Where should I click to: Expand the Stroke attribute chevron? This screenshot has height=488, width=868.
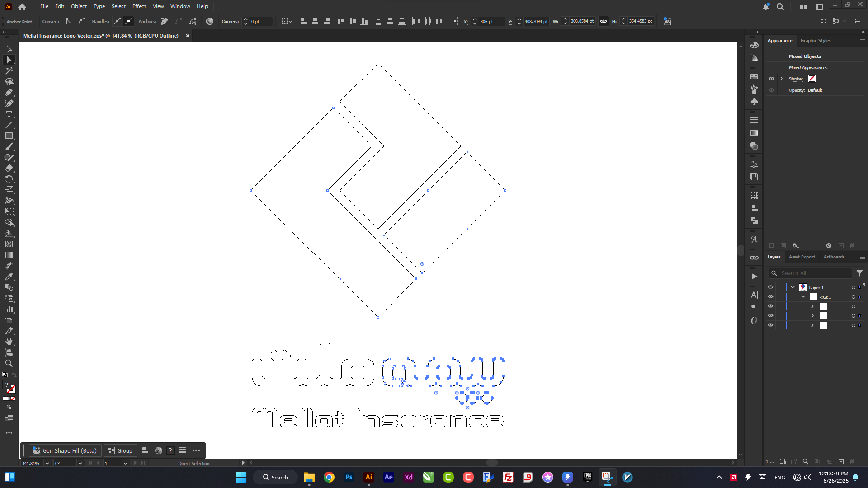[781, 79]
